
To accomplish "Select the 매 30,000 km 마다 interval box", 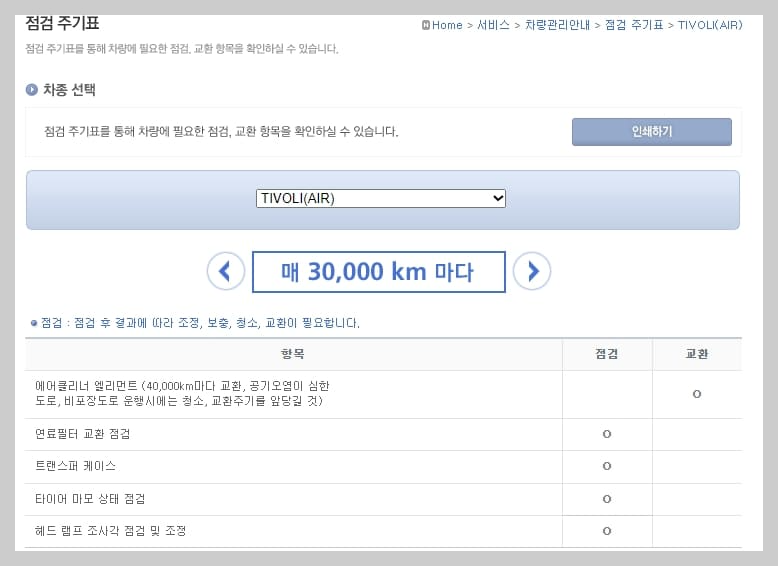I will [x=379, y=272].
